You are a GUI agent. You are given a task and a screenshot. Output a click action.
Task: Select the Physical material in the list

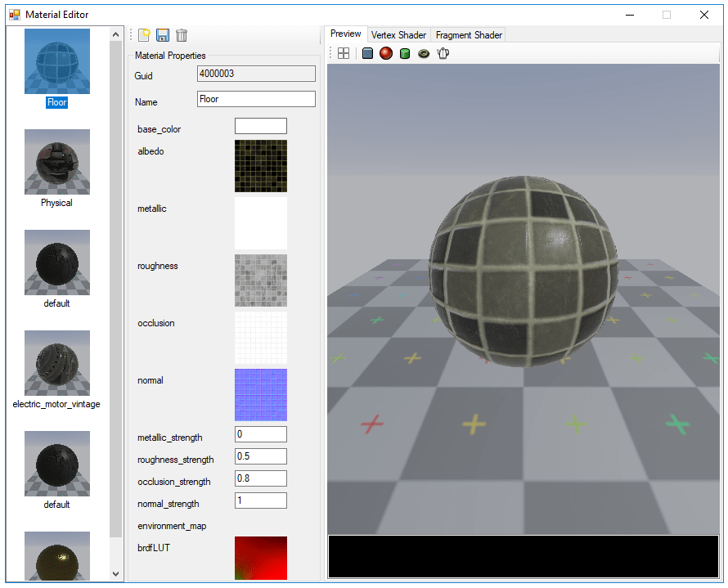click(x=56, y=163)
